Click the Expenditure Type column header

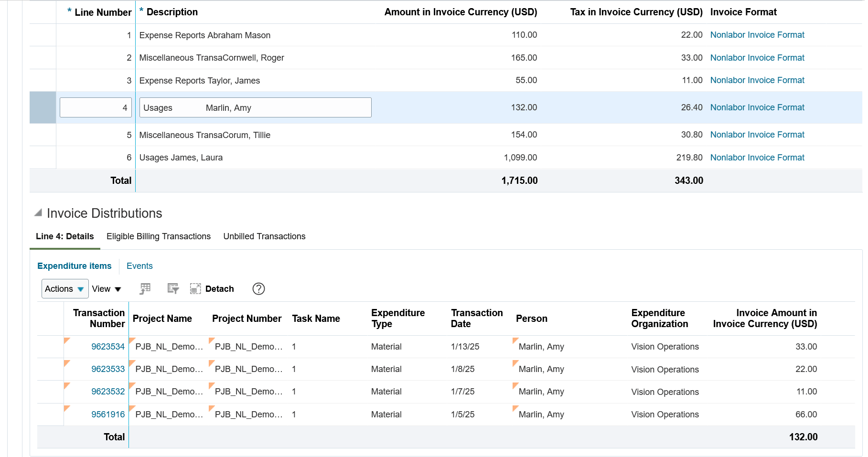click(398, 318)
